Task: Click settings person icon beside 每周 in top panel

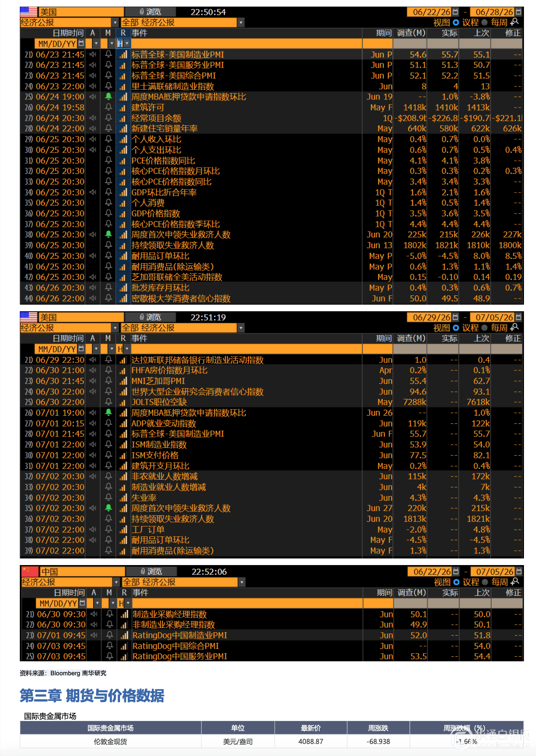Action: (515, 22)
